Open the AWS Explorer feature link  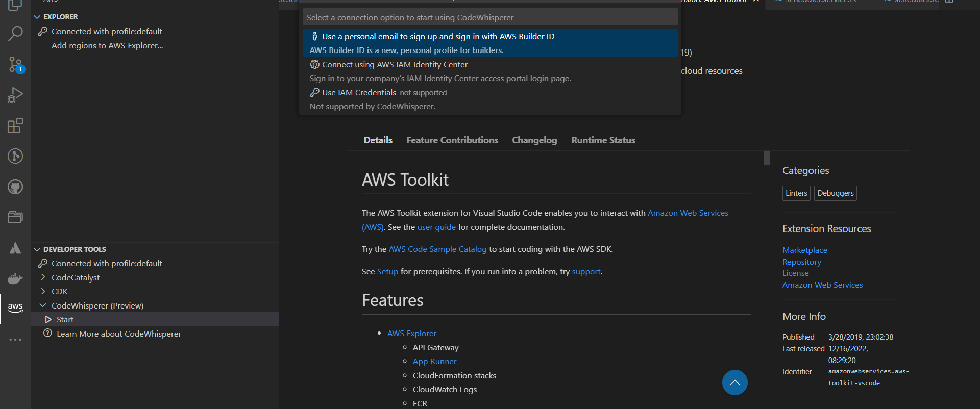[412, 333]
